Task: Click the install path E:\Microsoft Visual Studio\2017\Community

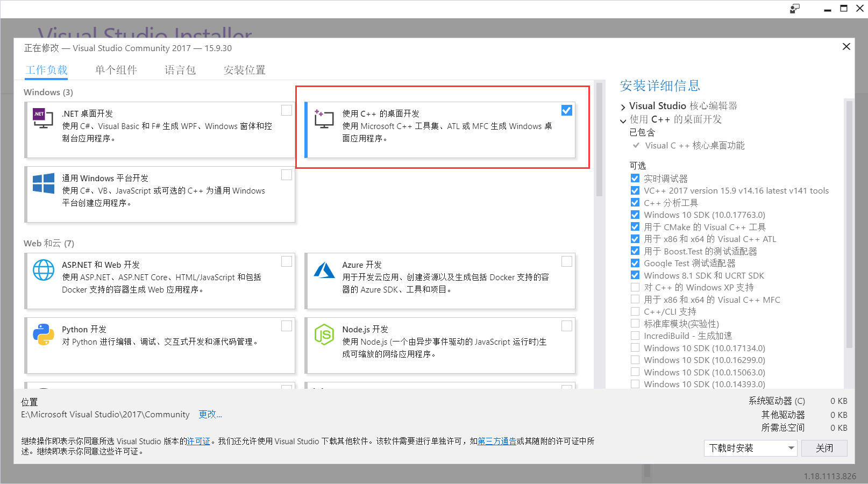Action: (x=105, y=414)
